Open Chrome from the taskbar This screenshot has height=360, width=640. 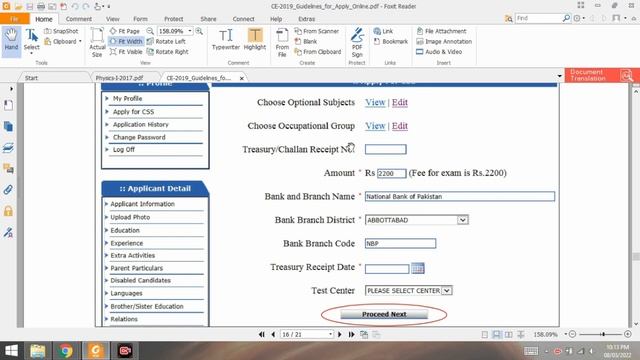pyautogui.click(x=65, y=351)
